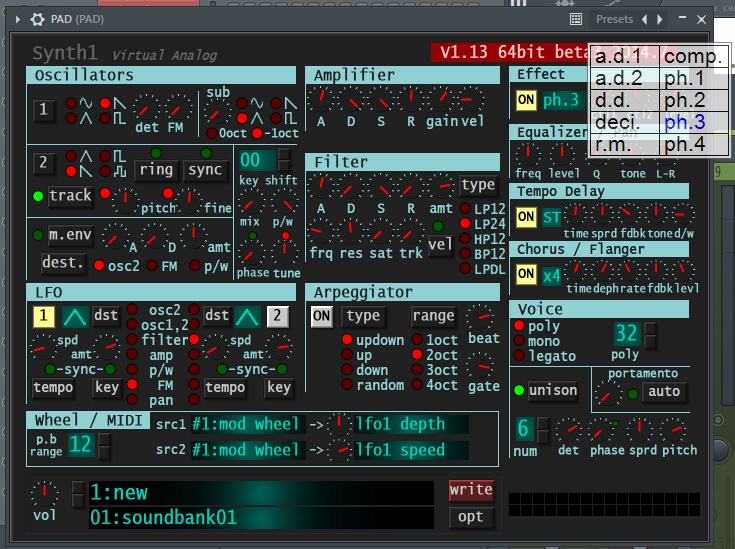Open the 1:new preset name display
Screen dimensions: 735x549
point(261,493)
